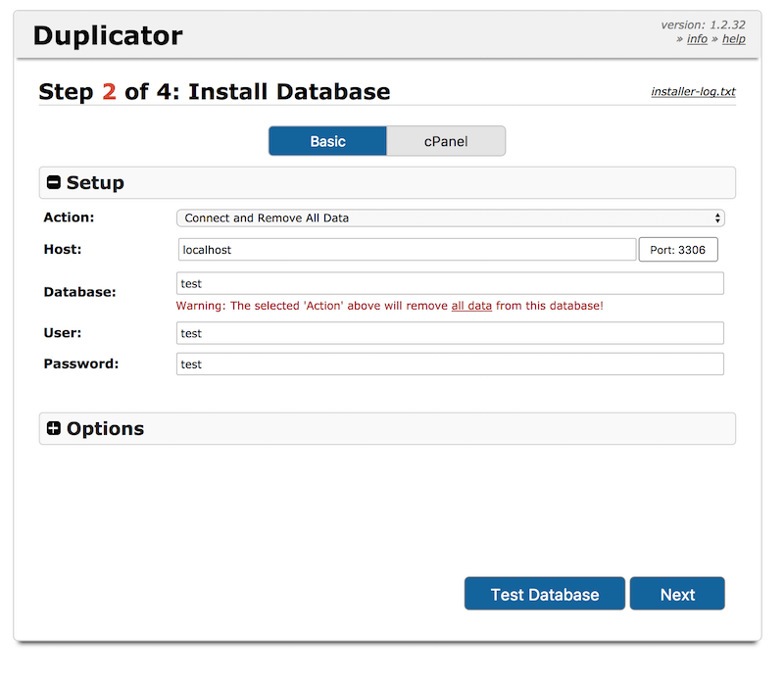
Task: Click the Options section header
Action: coord(387,428)
